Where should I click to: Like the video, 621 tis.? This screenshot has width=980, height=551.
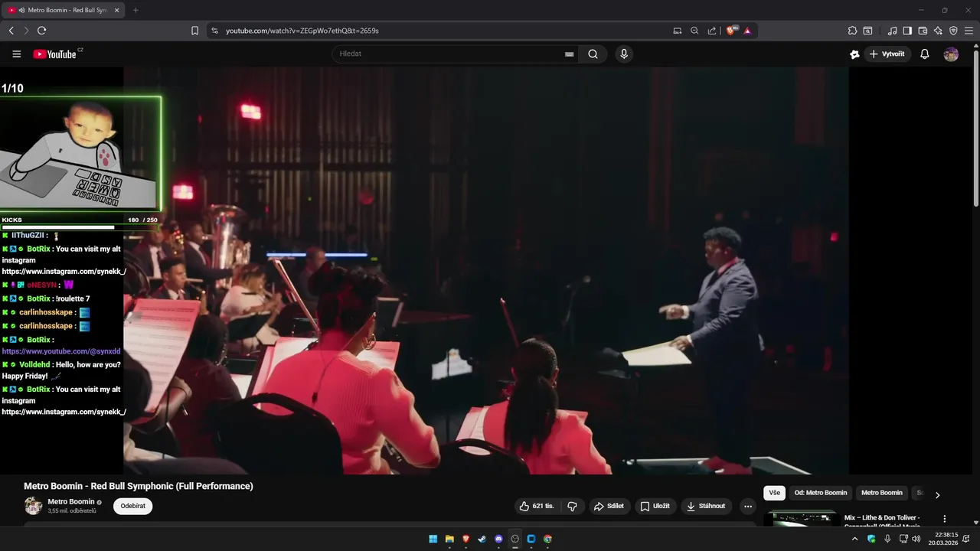(x=537, y=506)
